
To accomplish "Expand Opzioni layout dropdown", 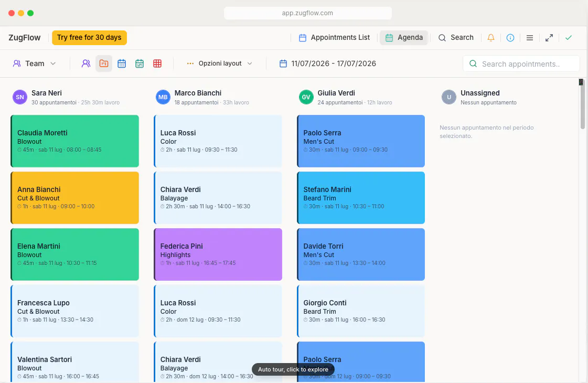I will click(219, 63).
